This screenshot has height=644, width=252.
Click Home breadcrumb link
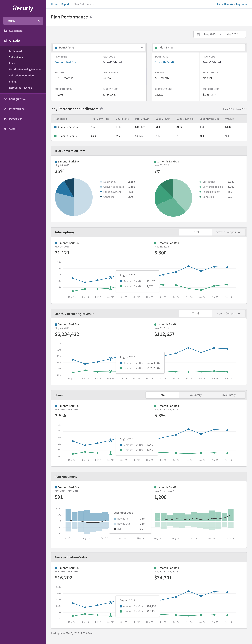click(54, 4)
